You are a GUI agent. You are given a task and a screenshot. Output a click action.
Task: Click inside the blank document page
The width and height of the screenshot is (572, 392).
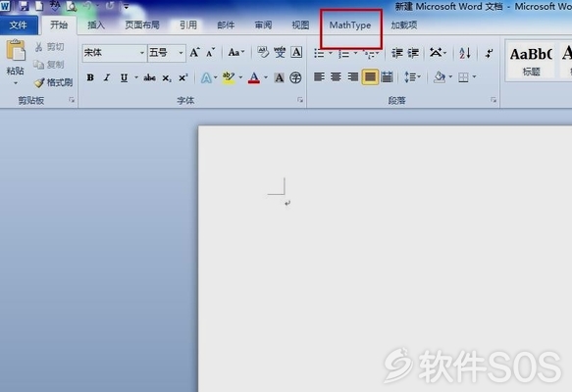pyautogui.click(x=385, y=259)
